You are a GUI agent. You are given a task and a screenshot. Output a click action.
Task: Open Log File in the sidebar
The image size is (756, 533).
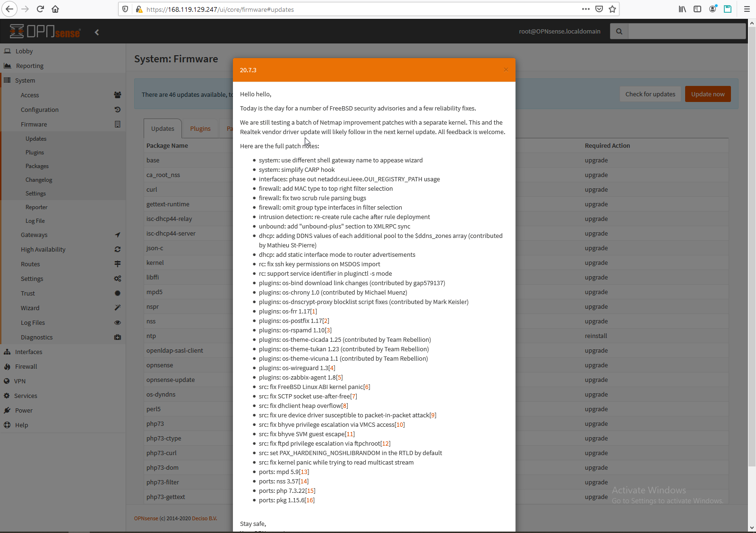click(x=35, y=221)
